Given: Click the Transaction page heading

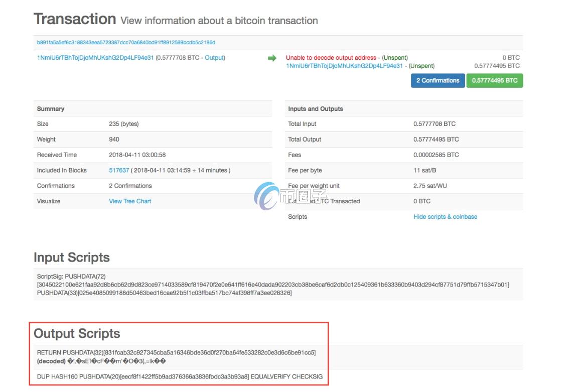Looking at the screenshot, I should (x=75, y=19).
